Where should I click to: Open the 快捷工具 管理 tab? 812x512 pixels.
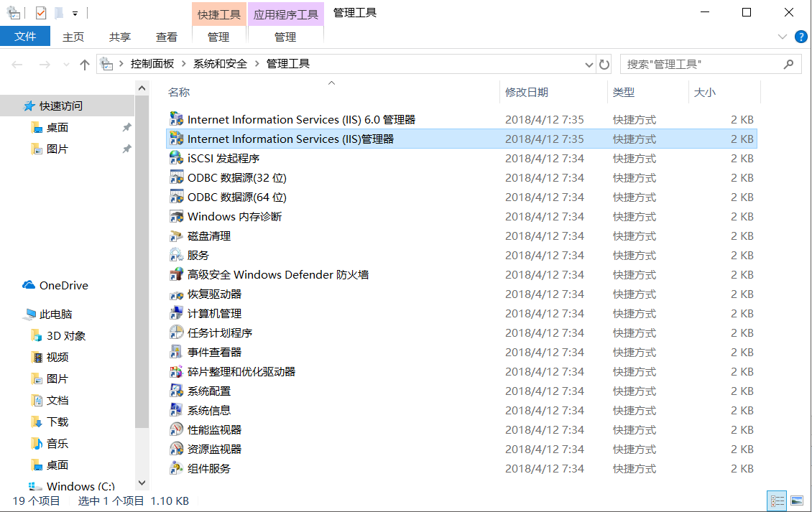click(218, 37)
